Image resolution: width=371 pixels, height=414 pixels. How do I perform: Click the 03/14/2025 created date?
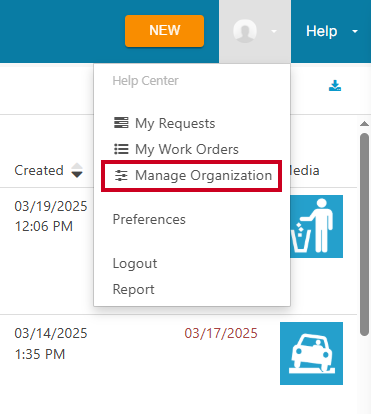pyautogui.click(x=51, y=333)
